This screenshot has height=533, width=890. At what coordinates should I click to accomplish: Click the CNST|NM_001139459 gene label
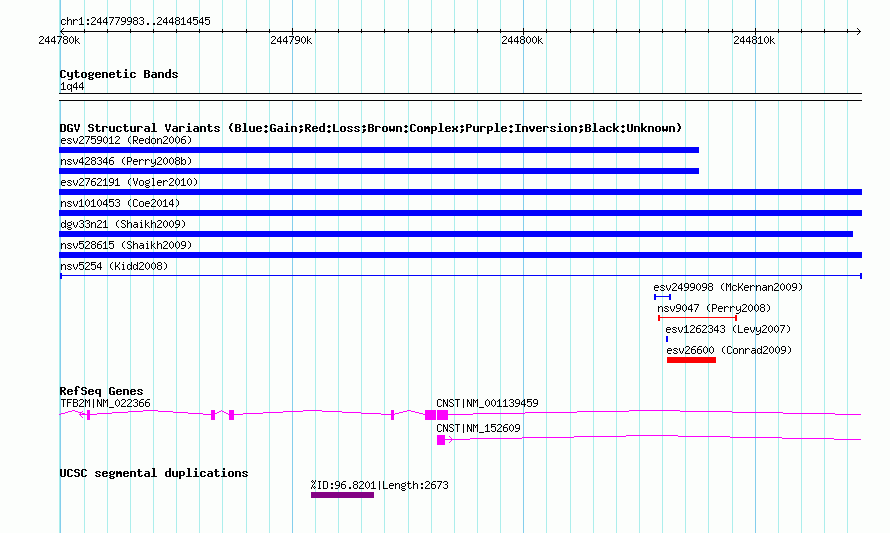[x=487, y=403]
